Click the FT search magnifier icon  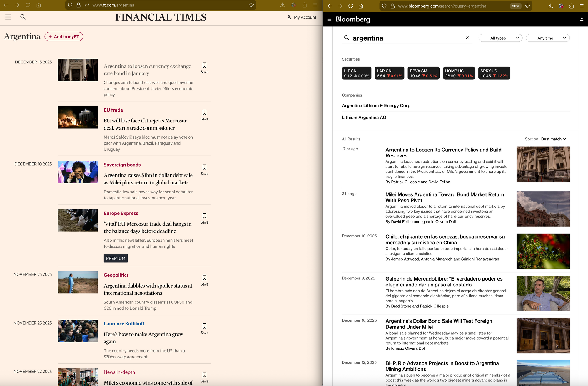tap(23, 17)
